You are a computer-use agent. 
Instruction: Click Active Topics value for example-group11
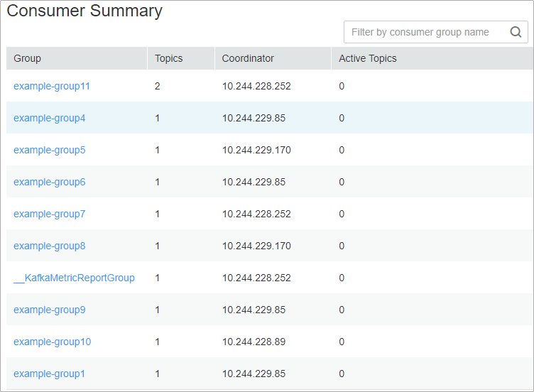coord(342,86)
